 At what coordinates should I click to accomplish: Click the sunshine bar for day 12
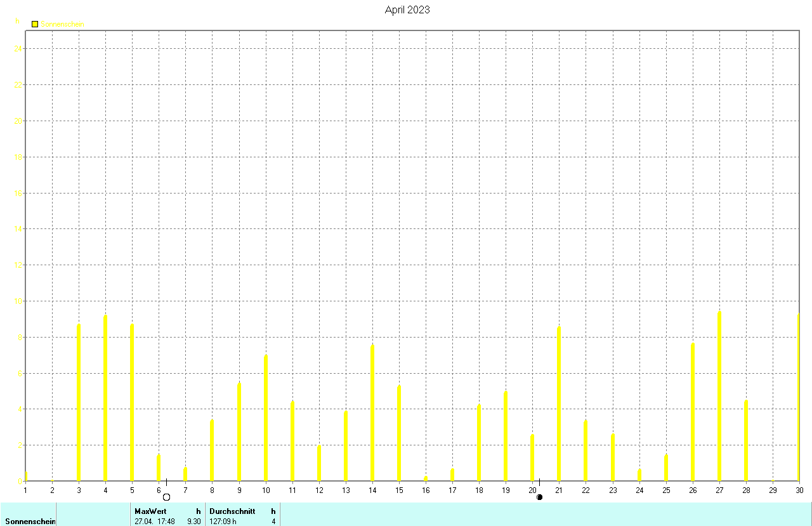pos(318,463)
